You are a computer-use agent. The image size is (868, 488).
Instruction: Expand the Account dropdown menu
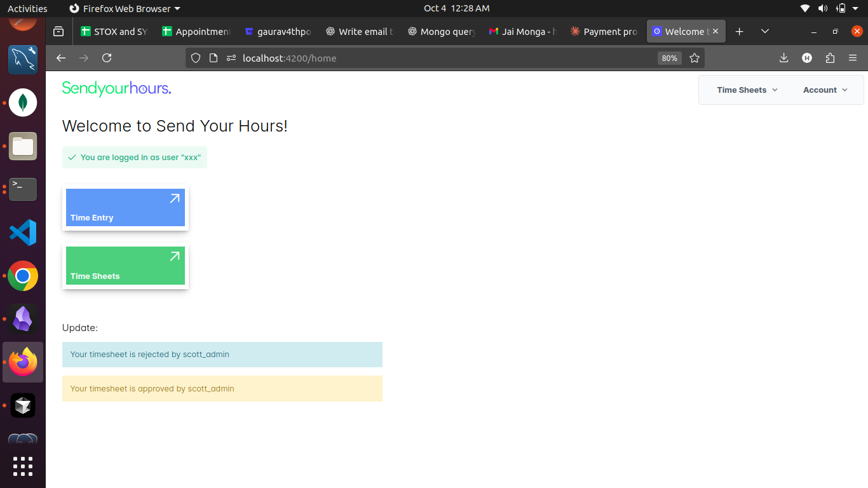[825, 90]
